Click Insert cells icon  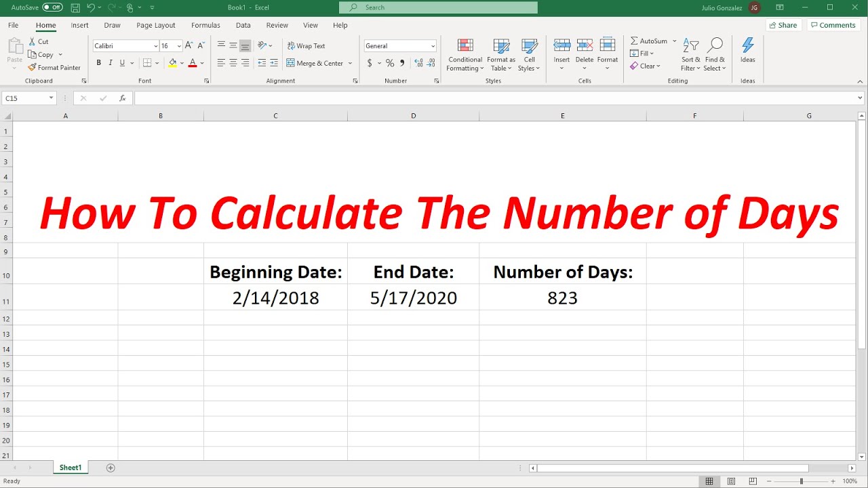coord(561,46)
